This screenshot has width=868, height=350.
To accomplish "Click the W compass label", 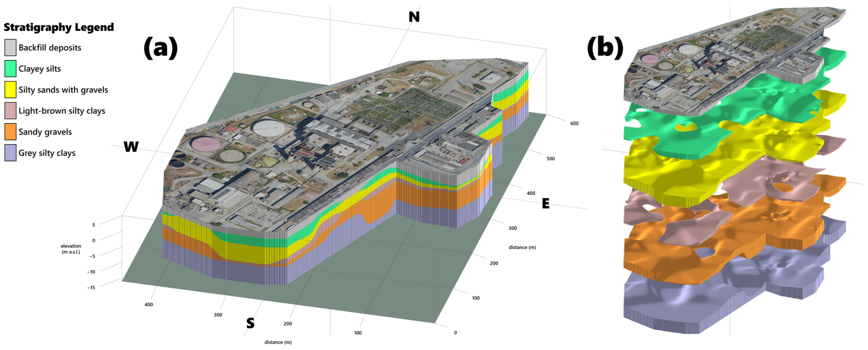I will coord(131,147).
